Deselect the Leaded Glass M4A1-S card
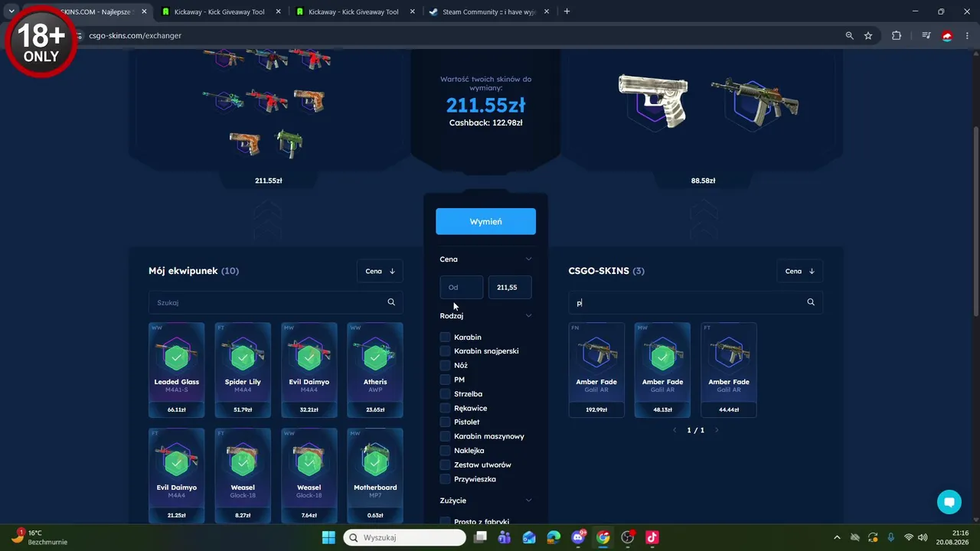 coord(177,370)
